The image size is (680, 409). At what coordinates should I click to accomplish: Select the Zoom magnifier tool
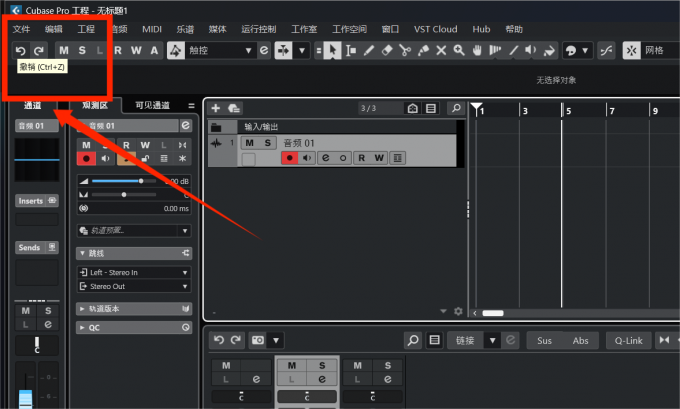(x=459, y=50)
